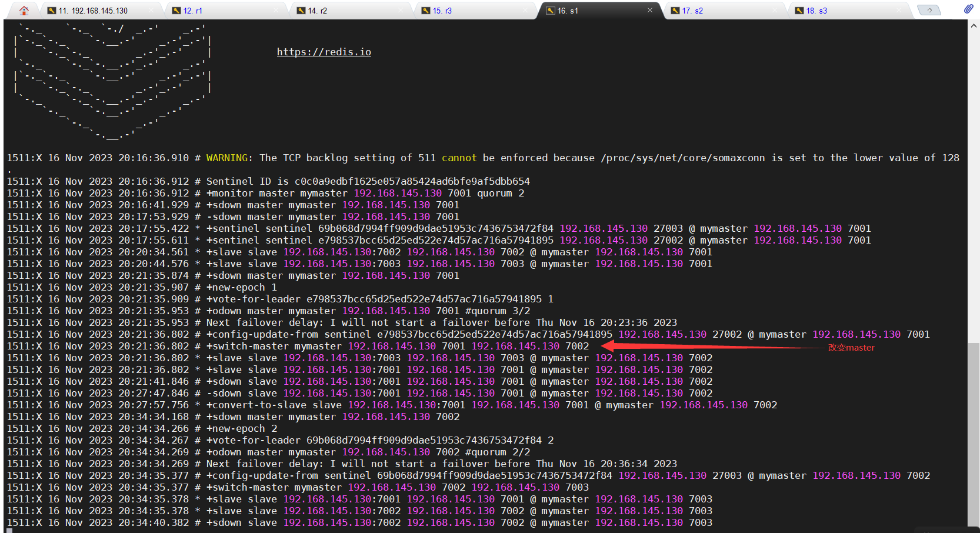This screenshot has height=533, width=980.
Task: Click the yellow 'cannot' word in warning line
Action: coord(459,158)
